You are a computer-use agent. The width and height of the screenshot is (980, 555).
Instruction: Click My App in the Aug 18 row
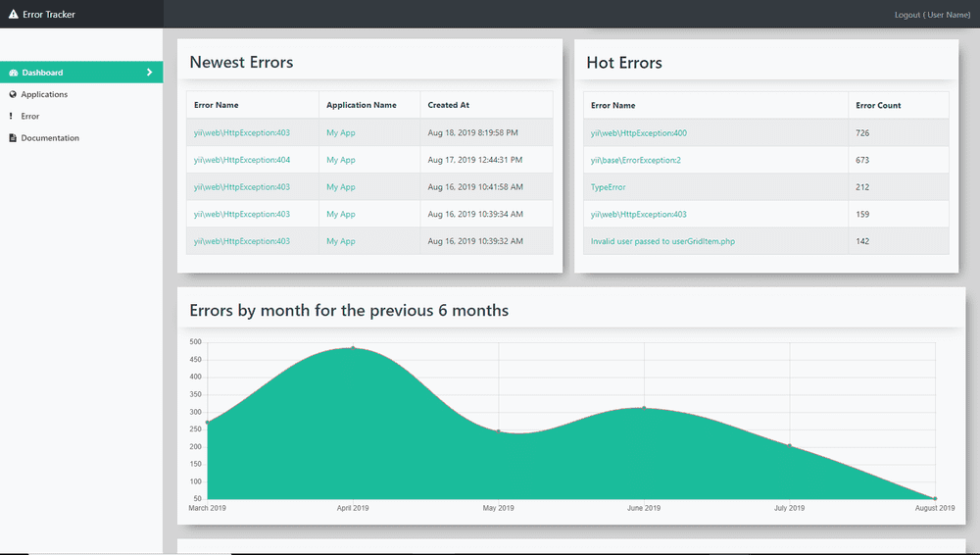341,132
